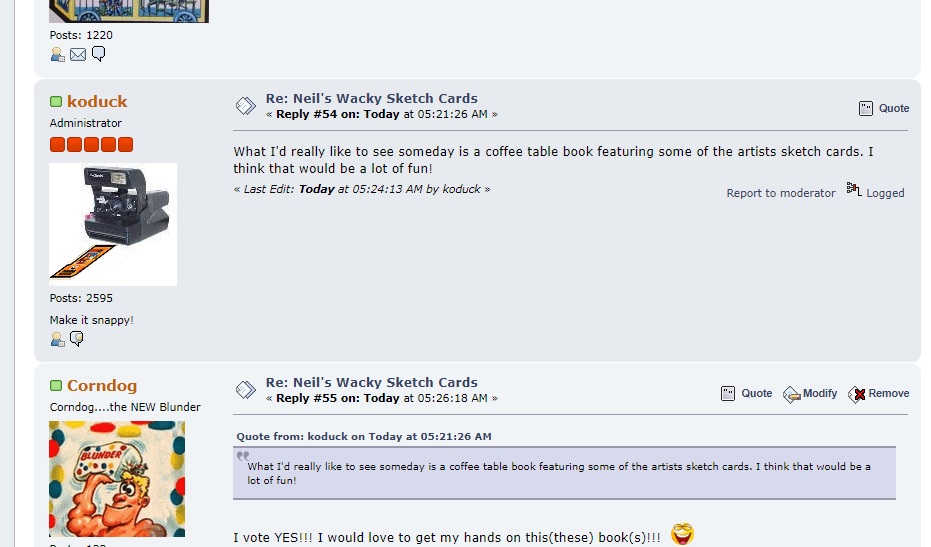Send koduck a personal message via bubble icon

[77, 339]
